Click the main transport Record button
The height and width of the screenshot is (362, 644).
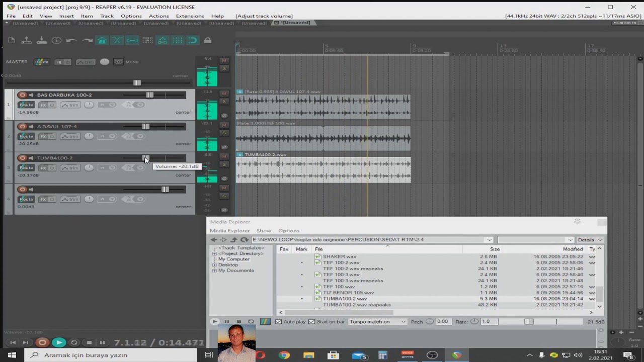(42, 342)
